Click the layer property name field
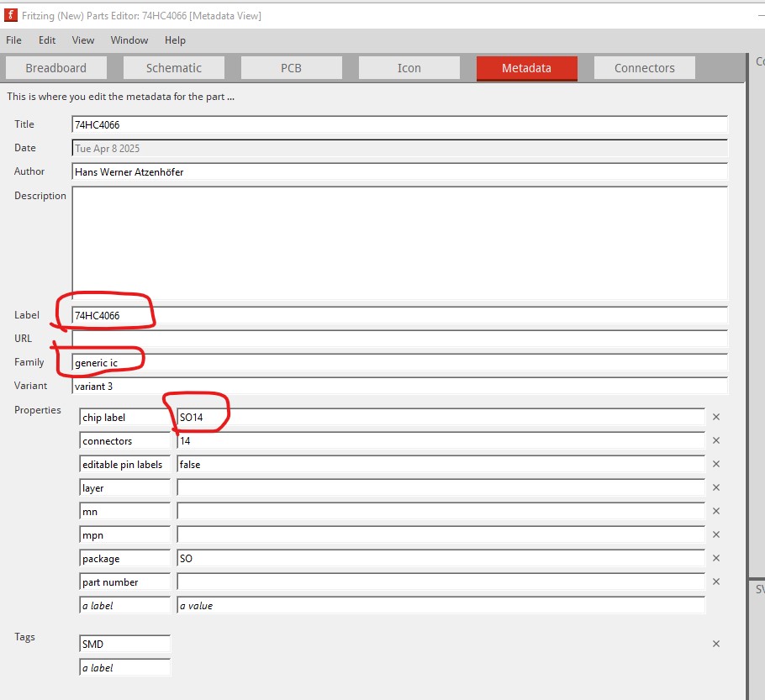765x700 pixels. point(124,487)
